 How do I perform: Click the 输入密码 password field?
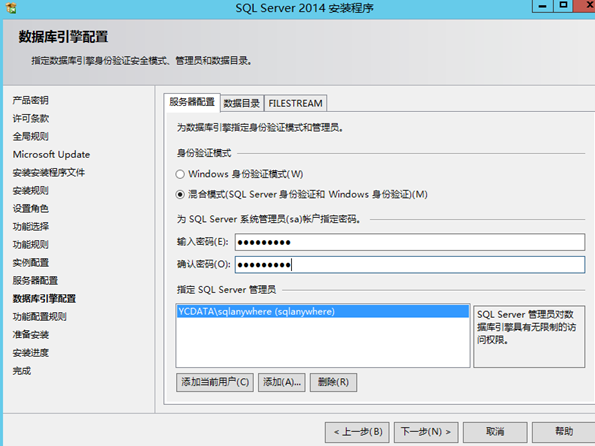409,242
